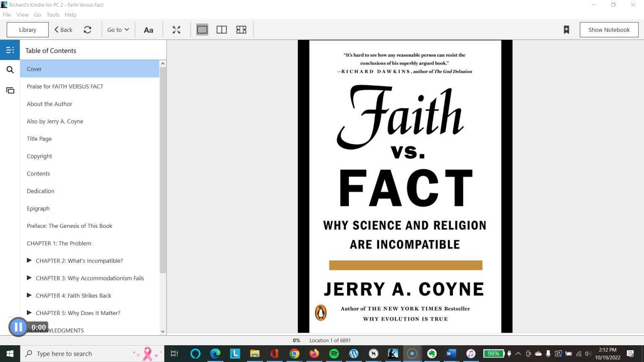Sync the book using the refresh icon
This screenshot has height=362, width=644.
tap(88, 29)
